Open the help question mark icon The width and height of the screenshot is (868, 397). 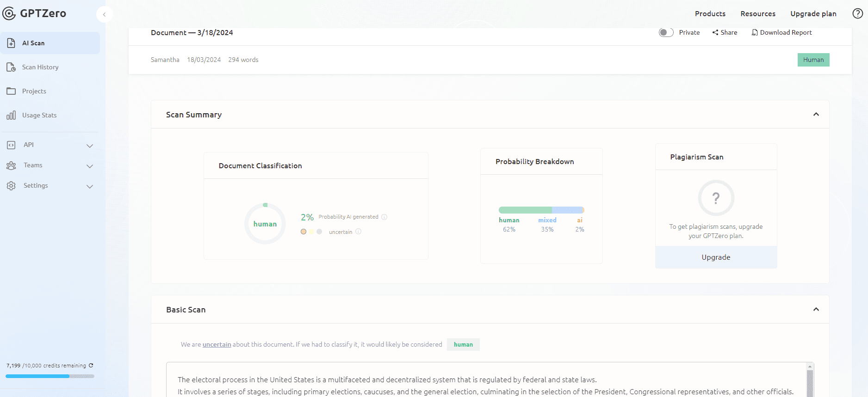coord(857,13)
